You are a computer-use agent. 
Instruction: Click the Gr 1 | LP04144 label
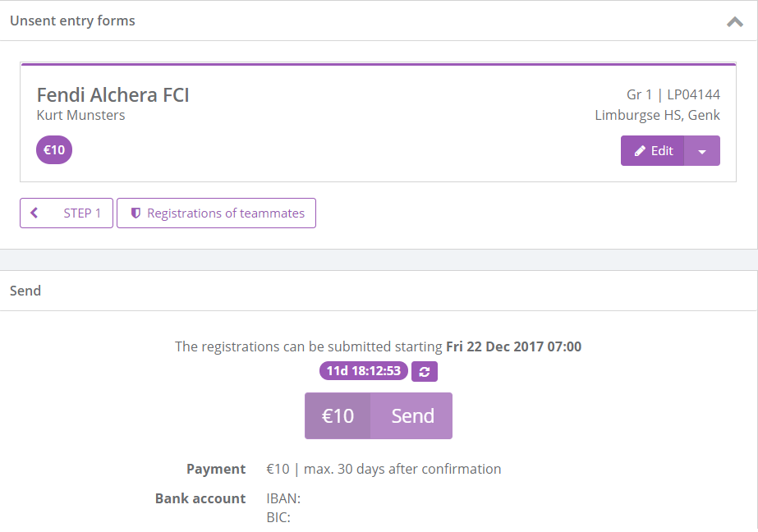coord(673,94)
